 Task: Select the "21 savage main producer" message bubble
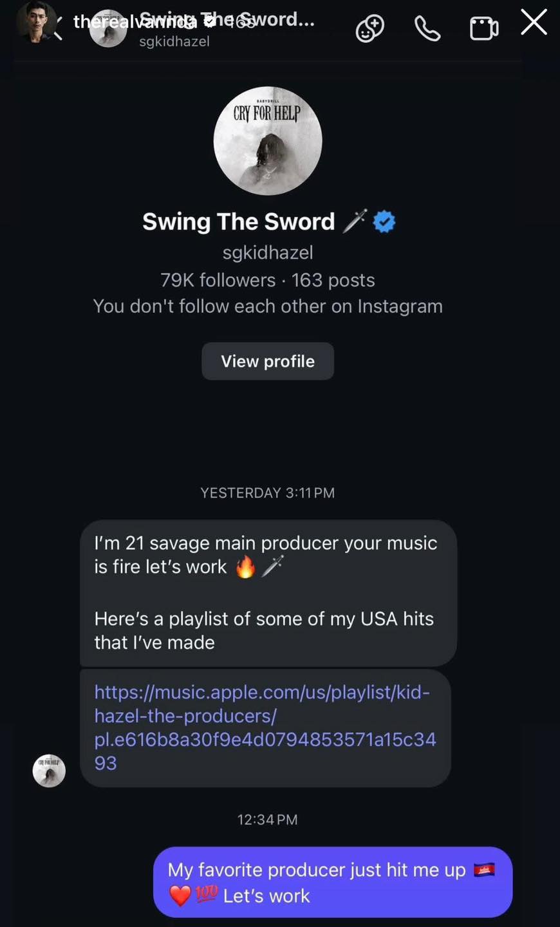268,592
